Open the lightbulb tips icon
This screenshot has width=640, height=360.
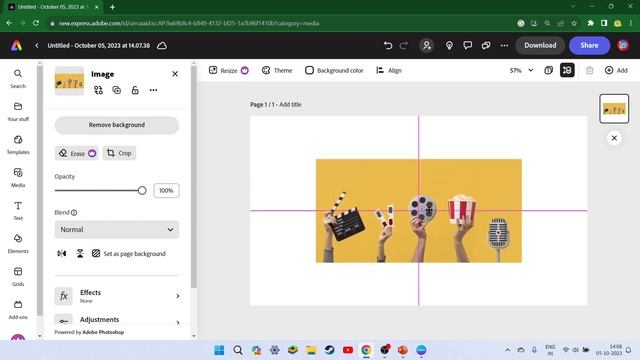(449, 45)
